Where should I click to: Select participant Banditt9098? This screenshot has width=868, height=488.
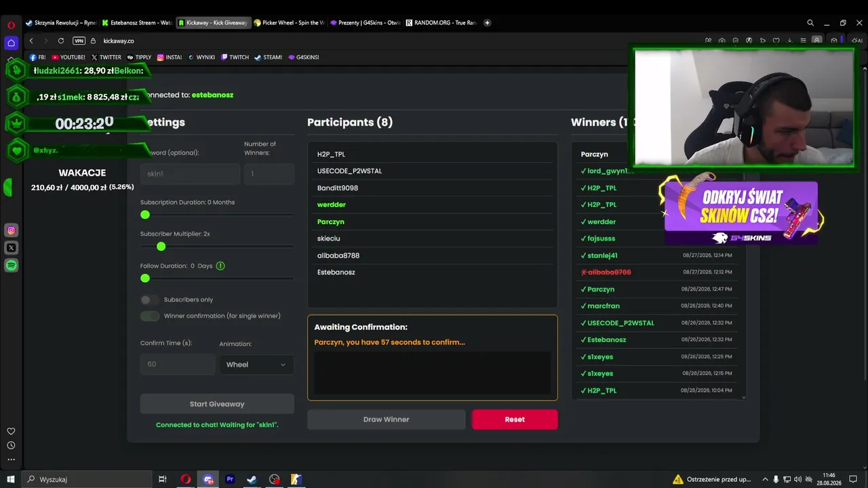tap(433, 188)
